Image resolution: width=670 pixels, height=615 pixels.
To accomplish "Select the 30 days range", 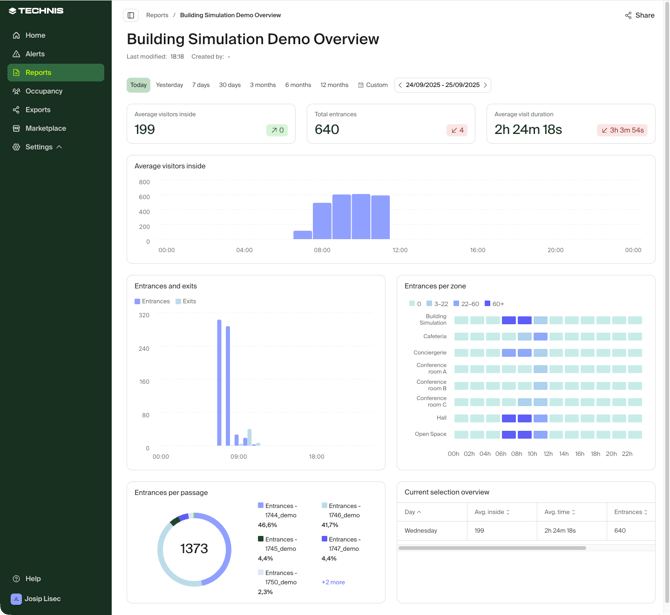I will [230, 85].
